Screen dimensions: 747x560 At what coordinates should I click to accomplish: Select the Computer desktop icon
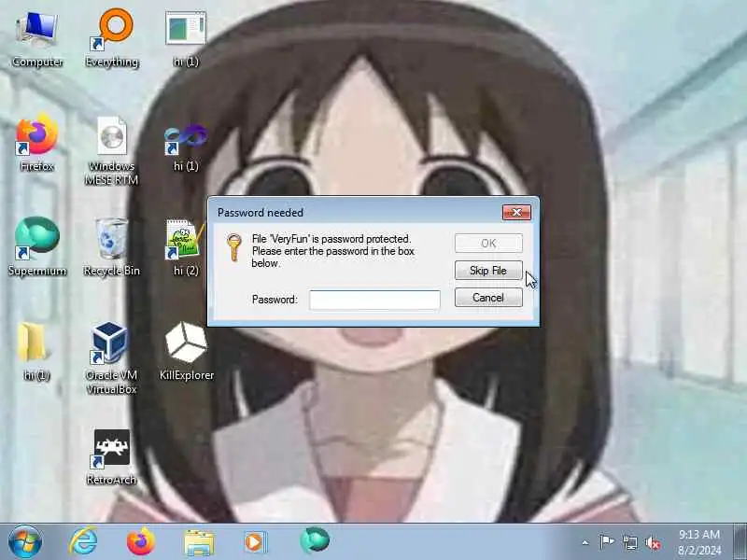point(37,38)
